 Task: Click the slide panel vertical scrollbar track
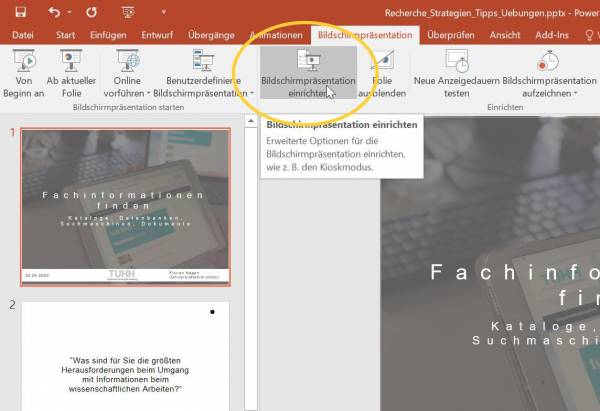pyautogui.click(x=251, y=269)
